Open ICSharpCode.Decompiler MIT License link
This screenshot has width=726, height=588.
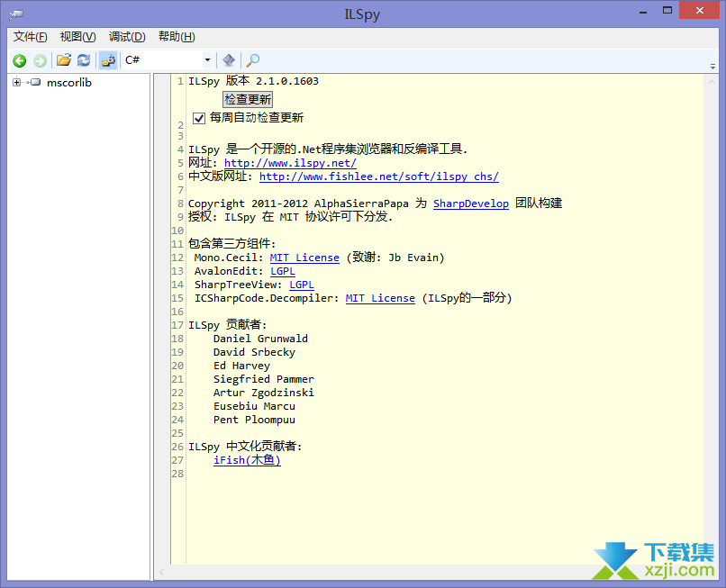point(380,298)
